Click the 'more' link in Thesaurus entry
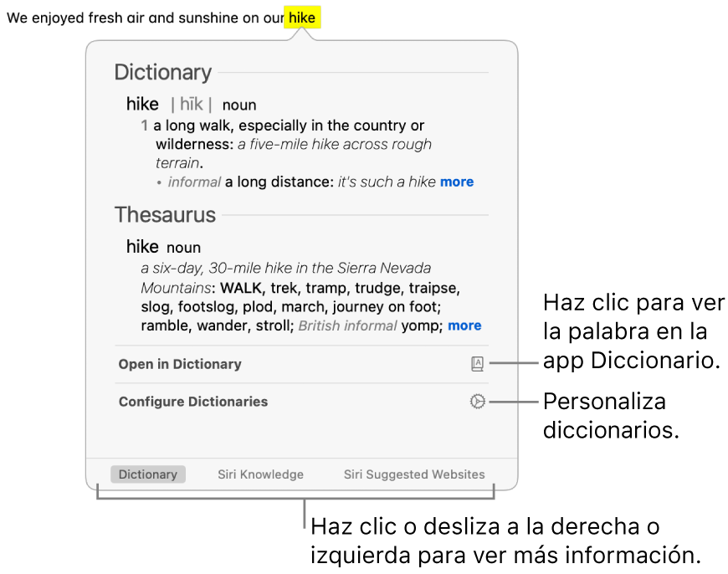This screenshot has height=574, width=728. [464, 325]
